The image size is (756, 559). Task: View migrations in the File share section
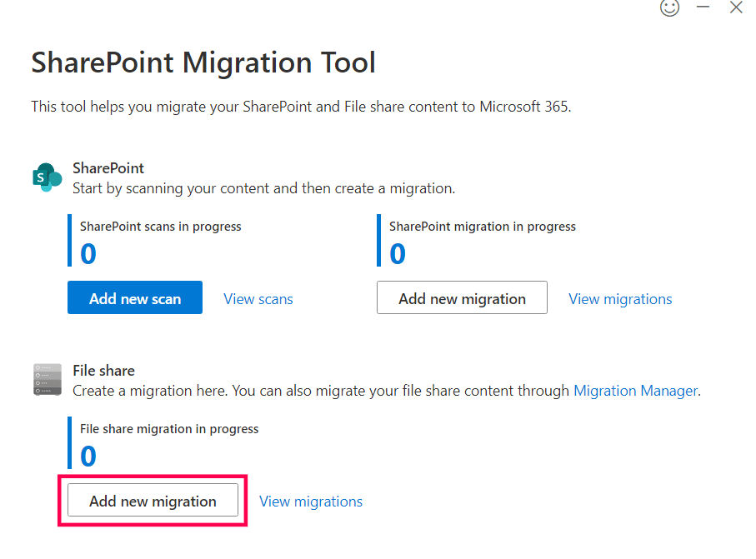(x=311, y=502)
